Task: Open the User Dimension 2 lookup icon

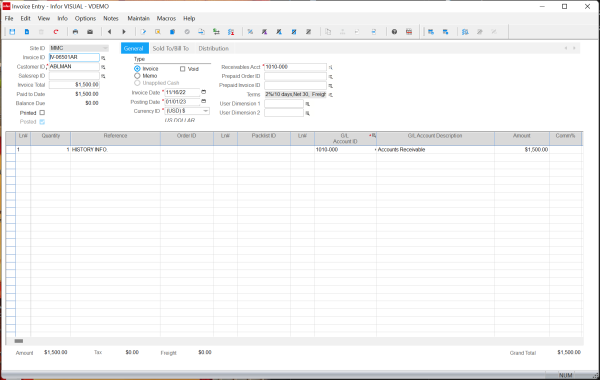Action: point(307,113)
